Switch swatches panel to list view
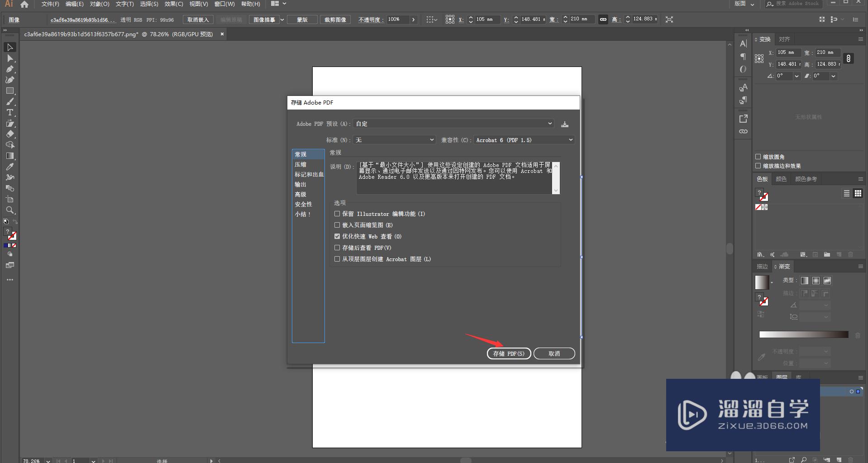This screenshot has height=463, width=868. (846, 193)
